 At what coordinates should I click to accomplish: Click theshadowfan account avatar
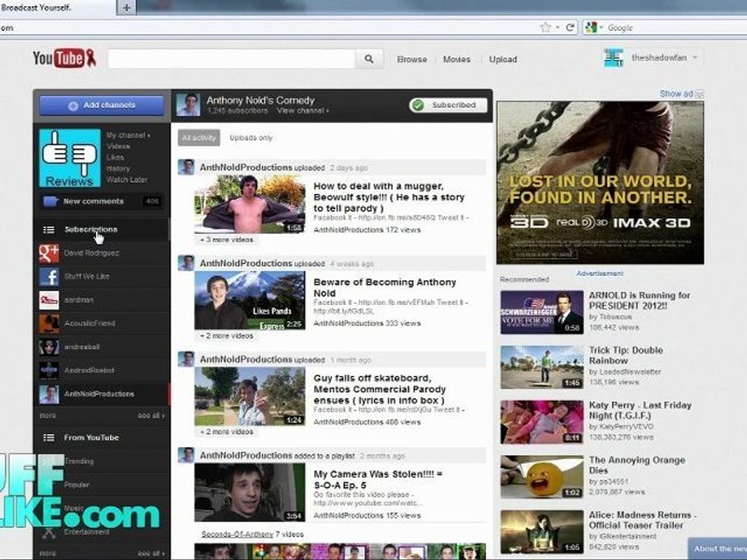614,58
